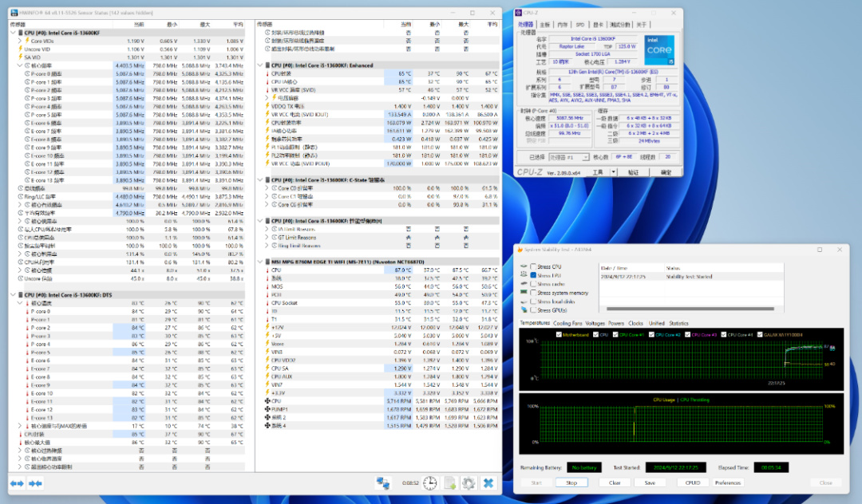This screenshot has height=504, width=862.
Task: Click the Preferences button
Action: point(727,482)
